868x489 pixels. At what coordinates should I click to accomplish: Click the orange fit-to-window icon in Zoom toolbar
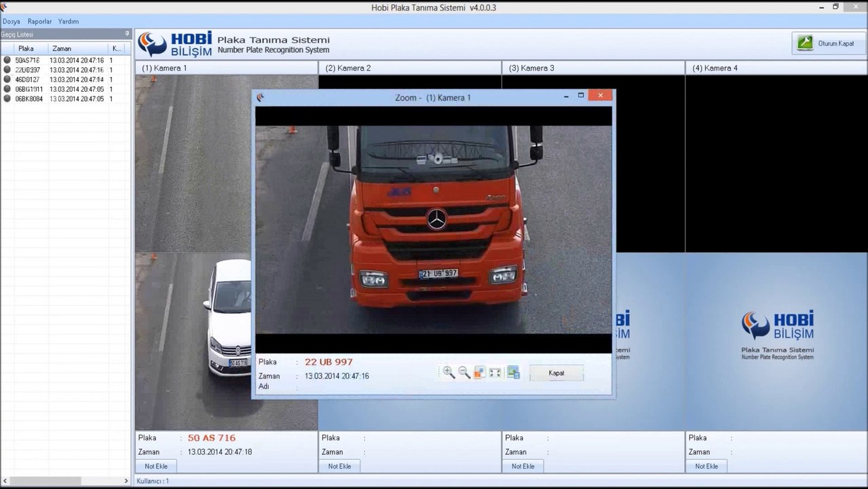(479, 372)
